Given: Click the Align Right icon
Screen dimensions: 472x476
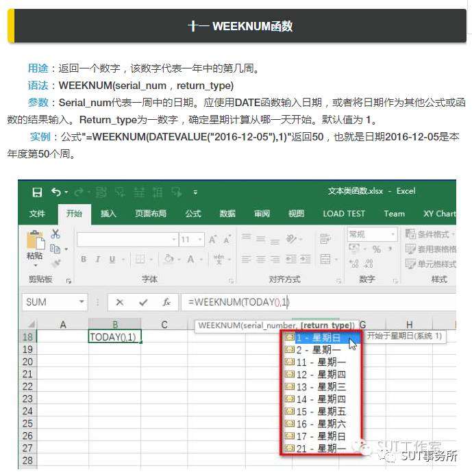Looking at the screenshot, I should click(x=275, y=260).
